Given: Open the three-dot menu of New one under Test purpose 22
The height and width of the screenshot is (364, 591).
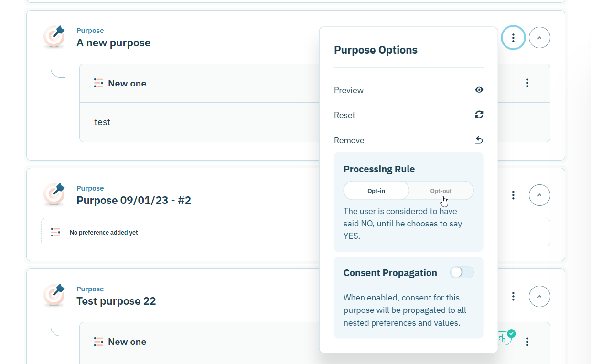Looking at the screenshot, I should coord(527,342).
